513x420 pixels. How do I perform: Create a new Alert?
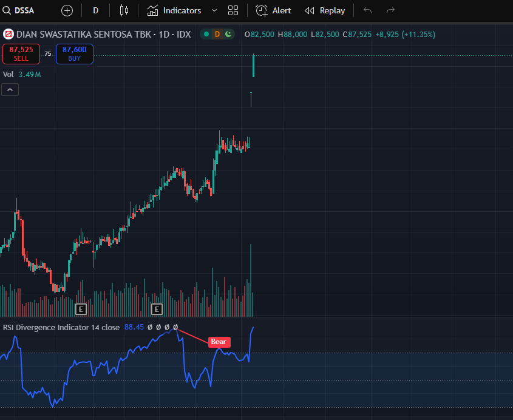point(273,10)
